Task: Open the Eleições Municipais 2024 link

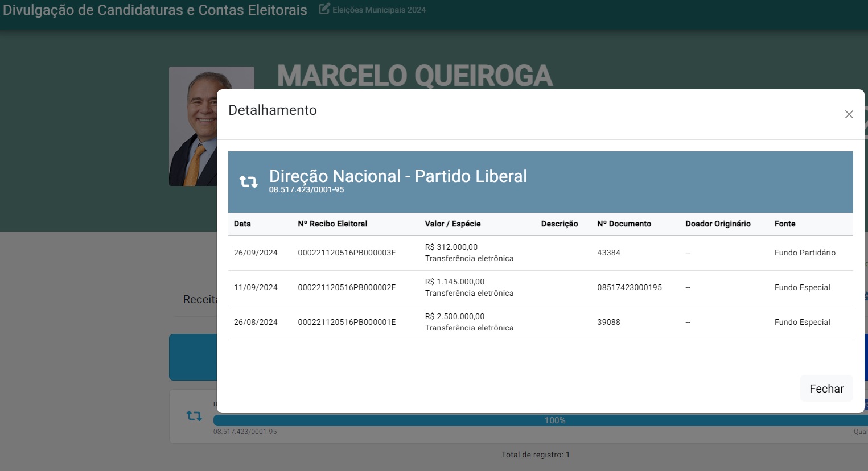Action: (379, 10)
